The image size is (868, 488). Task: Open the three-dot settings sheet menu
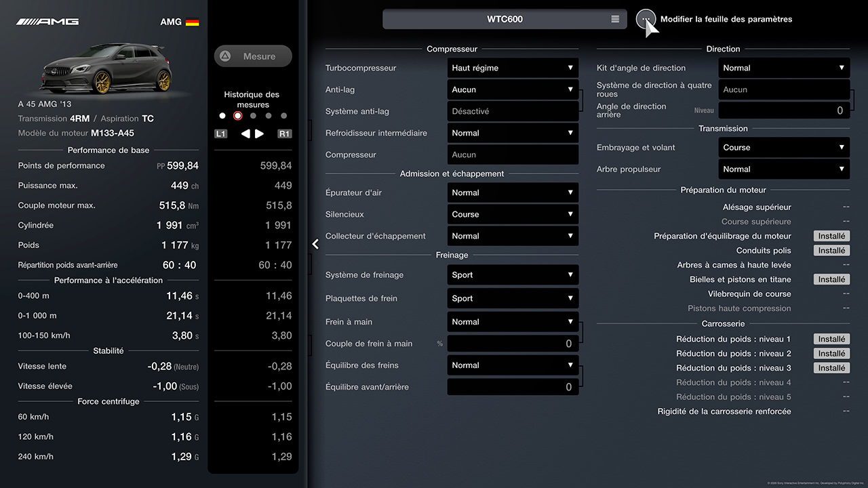[x=646, y=19]
